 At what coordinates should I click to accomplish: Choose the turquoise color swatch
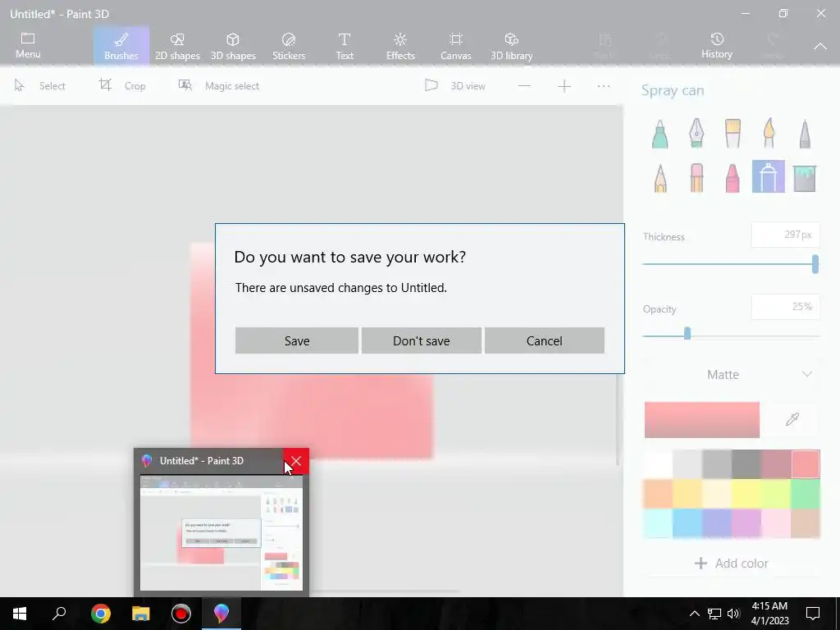(x=658, y=523)
